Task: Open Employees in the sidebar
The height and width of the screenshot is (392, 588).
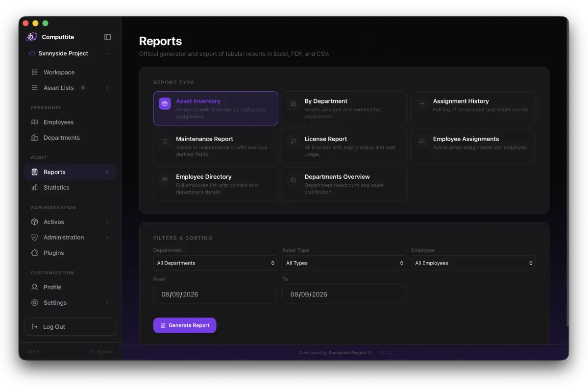Action: pos(70,122)
